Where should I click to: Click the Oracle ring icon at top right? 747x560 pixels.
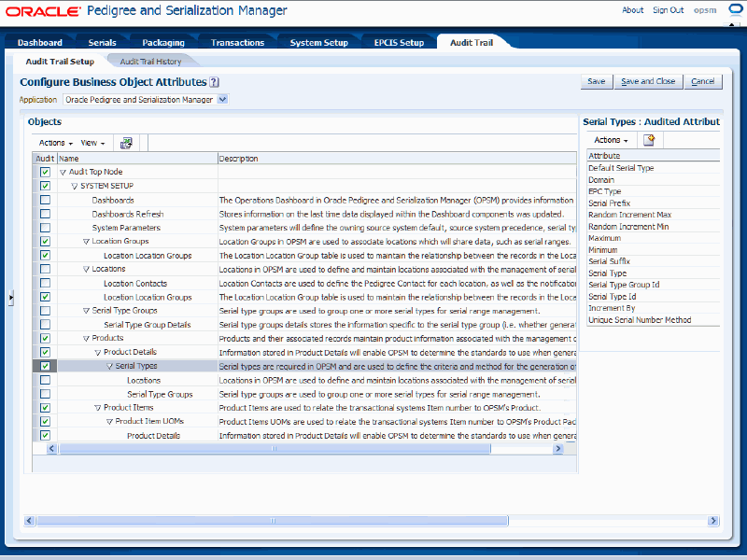[x=737, y=10]
